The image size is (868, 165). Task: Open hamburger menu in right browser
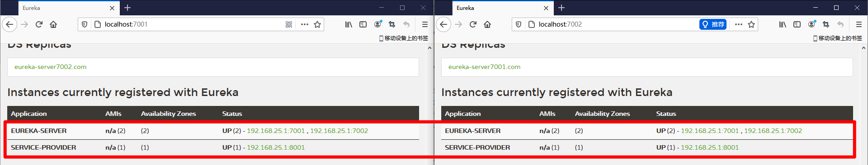[859, 24]
